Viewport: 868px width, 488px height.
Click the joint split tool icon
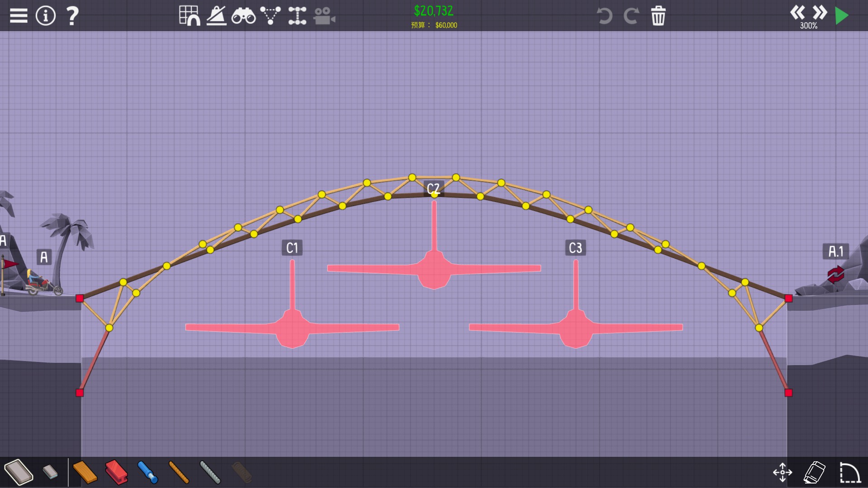click(297, 16)
